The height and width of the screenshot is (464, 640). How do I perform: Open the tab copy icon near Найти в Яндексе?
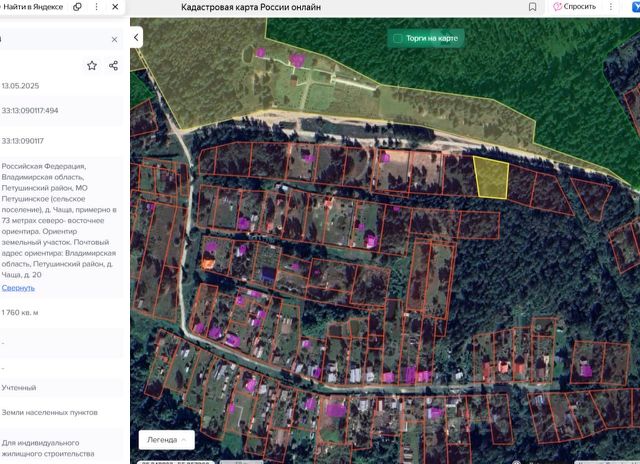coord(77,7)
